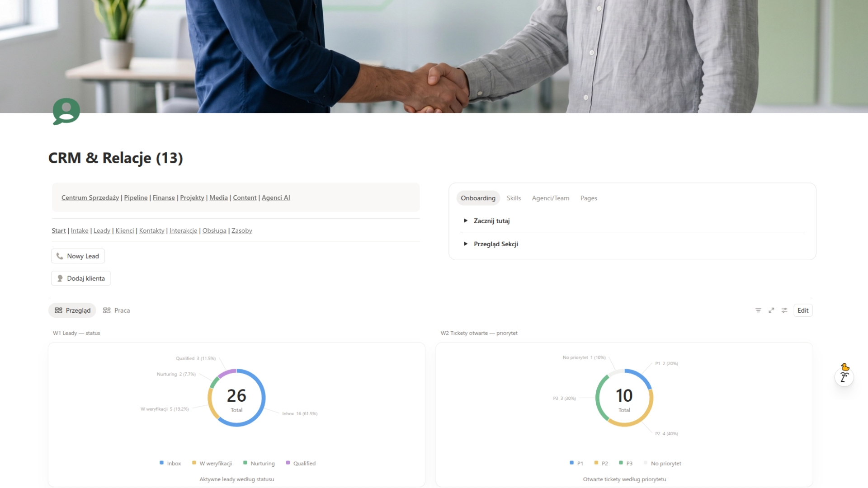
Task: Go to the Obsługa link
Action: [214, 230]
